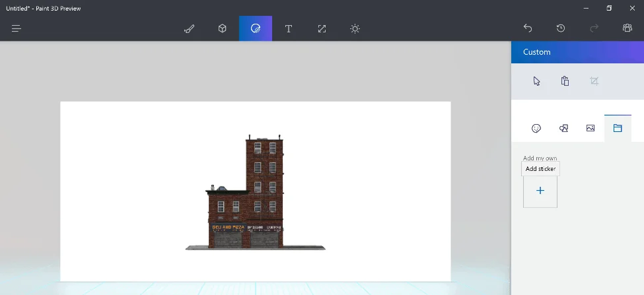Screen dimensions: 644x295
Task: Click the 'Add my own' label
Action: click(x=540, y=158)
